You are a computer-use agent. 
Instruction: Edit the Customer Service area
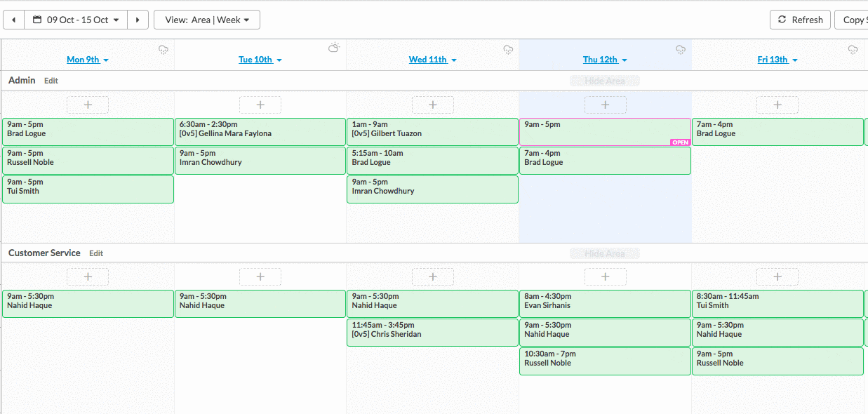click(x=96, y=253)
